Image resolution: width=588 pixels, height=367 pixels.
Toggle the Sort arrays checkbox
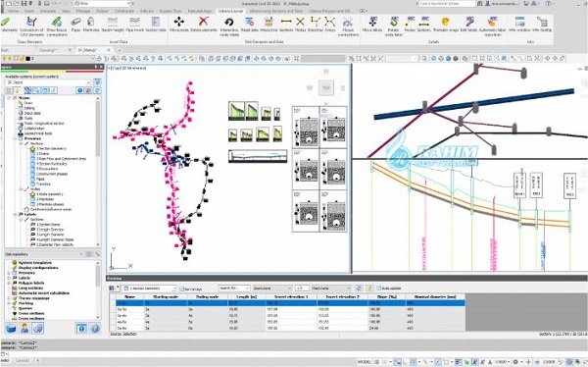pos(181,288)
